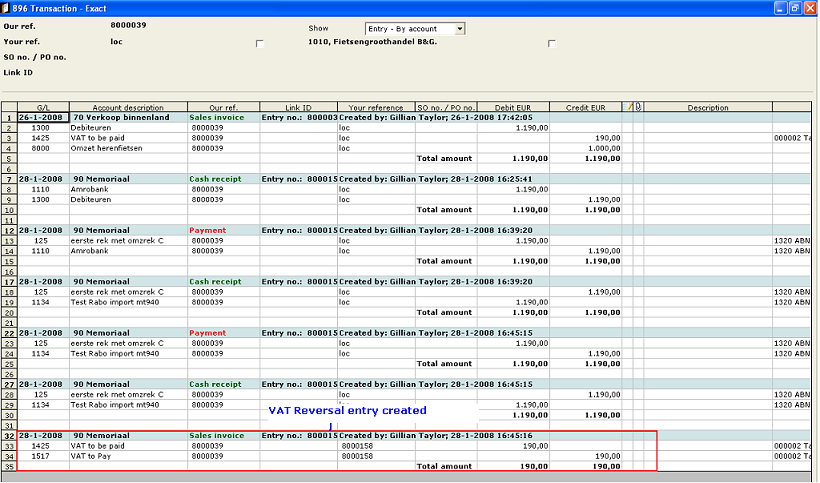
Task: Open the Sales invoice entry in row 1
Action: point(217,118)
